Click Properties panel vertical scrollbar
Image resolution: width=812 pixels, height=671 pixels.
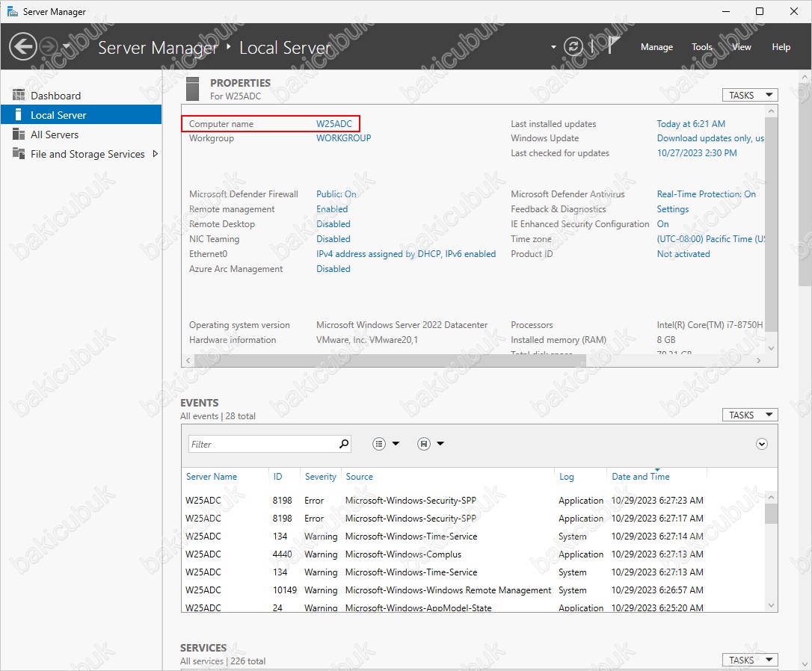point(771,224)
